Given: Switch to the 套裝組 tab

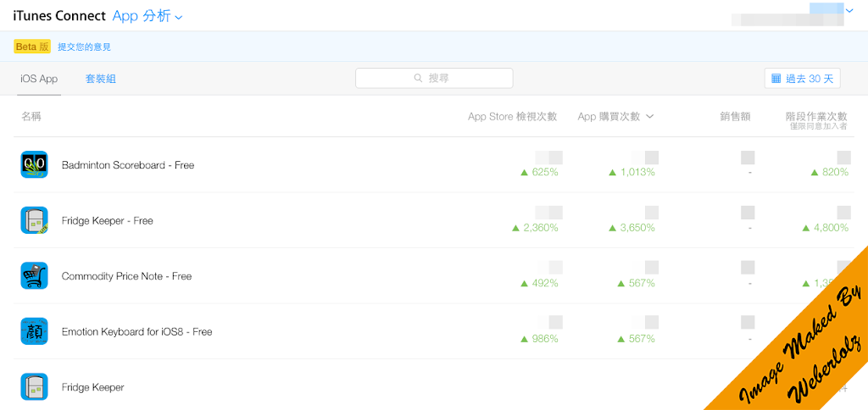Looking at the screenshot, I should click(x=100, y=79).
